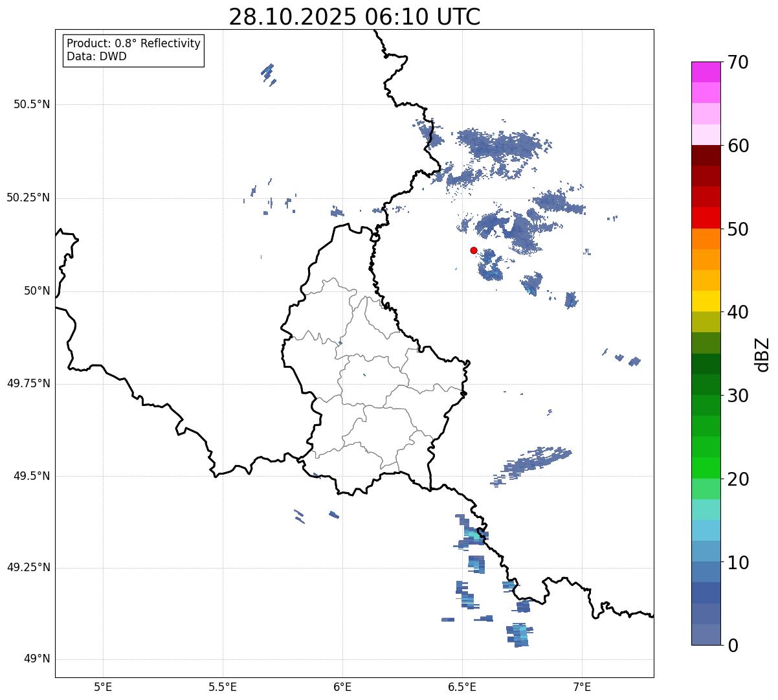The width and height of the screenshot is (778, 700).
Task: Click the latitude label "49.75°N"
Action: click(28, 383)
